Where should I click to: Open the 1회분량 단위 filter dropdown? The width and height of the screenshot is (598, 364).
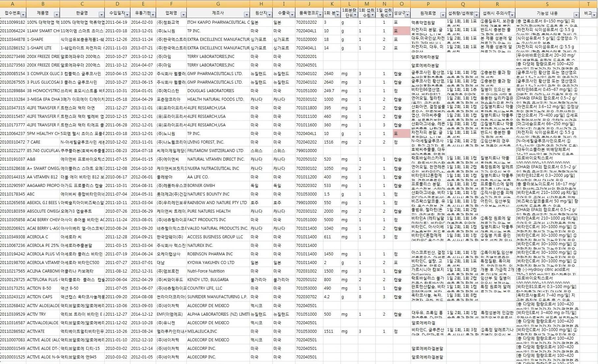(x=355, y=15)
